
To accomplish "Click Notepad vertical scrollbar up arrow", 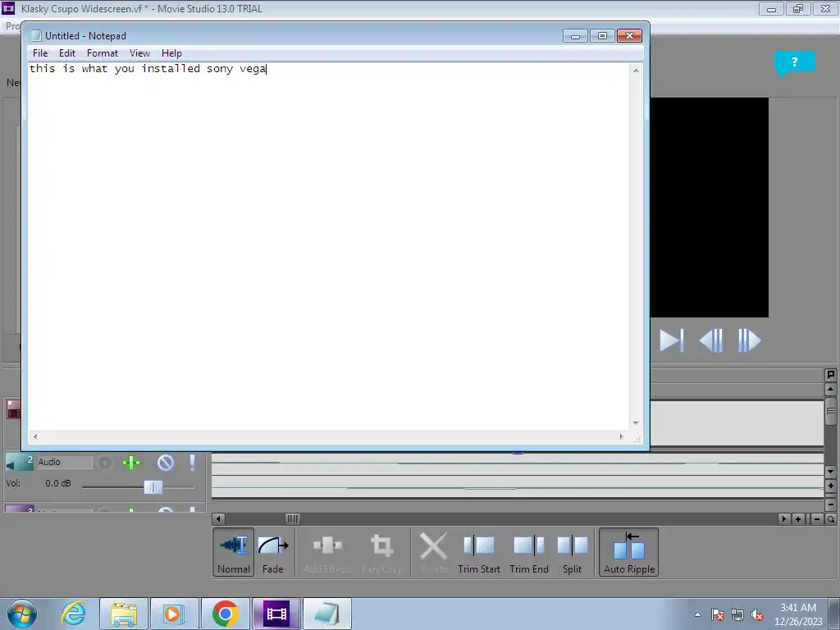I will pos(636,71).
